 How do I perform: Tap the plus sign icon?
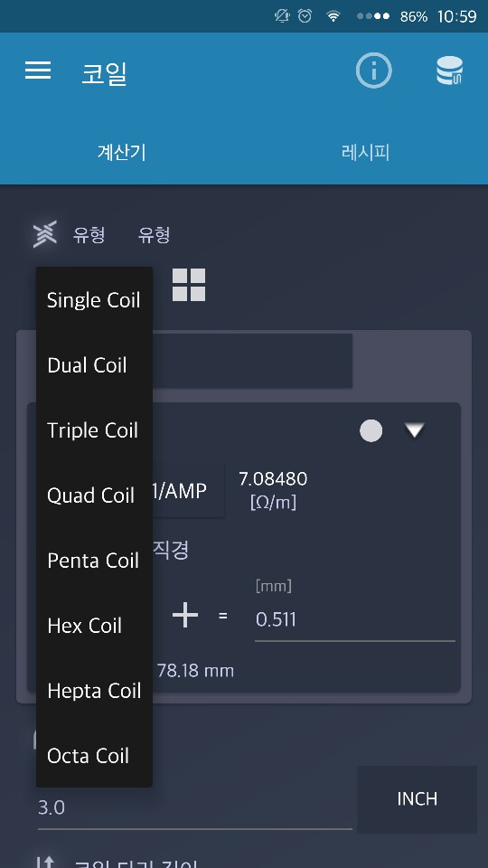click(x=184, y=616)
